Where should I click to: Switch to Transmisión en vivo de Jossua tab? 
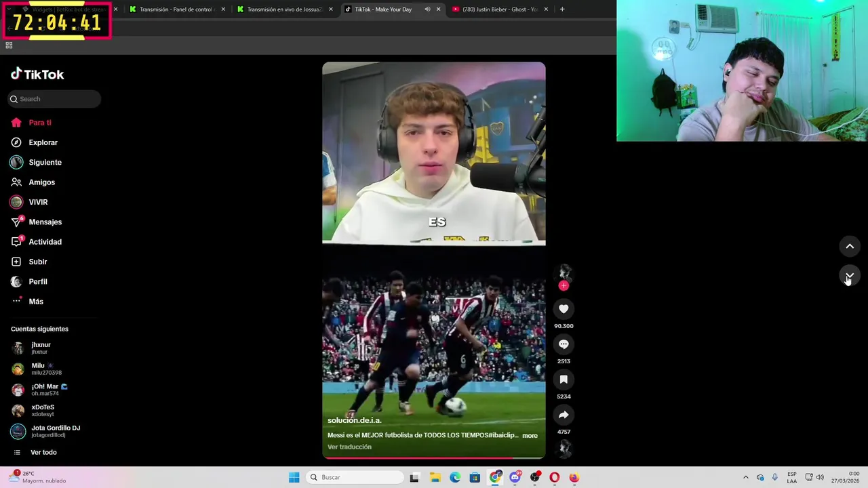point(283,9)
